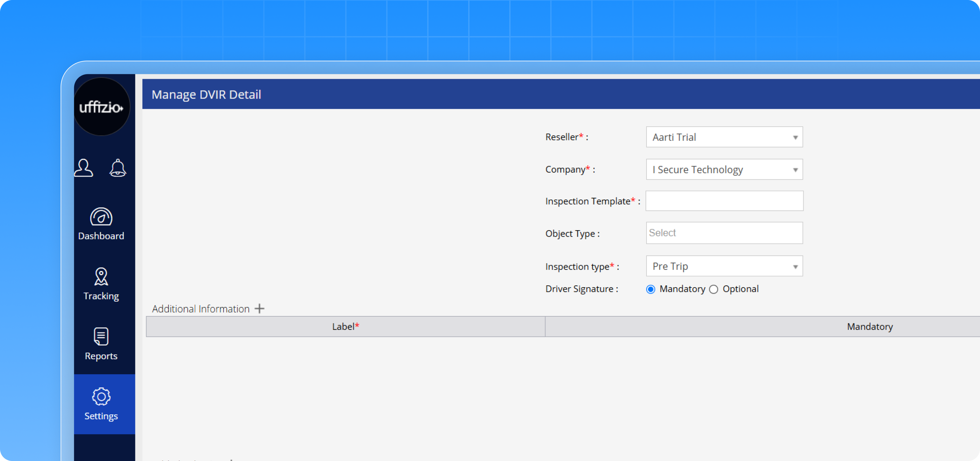Image resolution: width=980 pixels, height=461 pixels.
Task: Click the plus icon beside Additional Information
Action: tap(259, 308)
